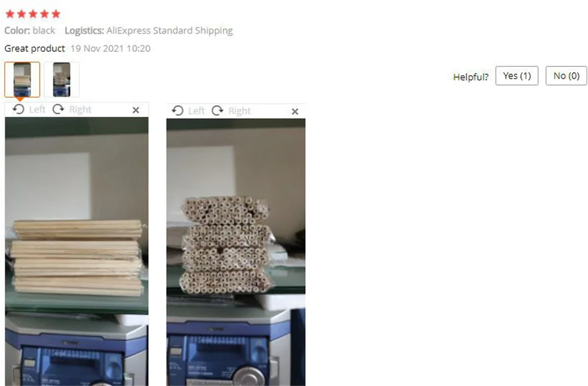Select the second review photo thumbnail
Viewport: 588px width, 386px height.
click(x=62, y=79)
